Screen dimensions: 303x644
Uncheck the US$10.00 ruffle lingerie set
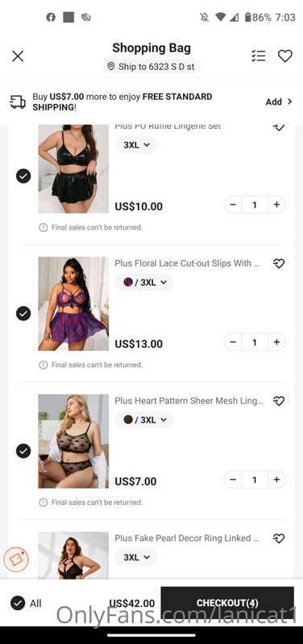click(x=23, y=176)
